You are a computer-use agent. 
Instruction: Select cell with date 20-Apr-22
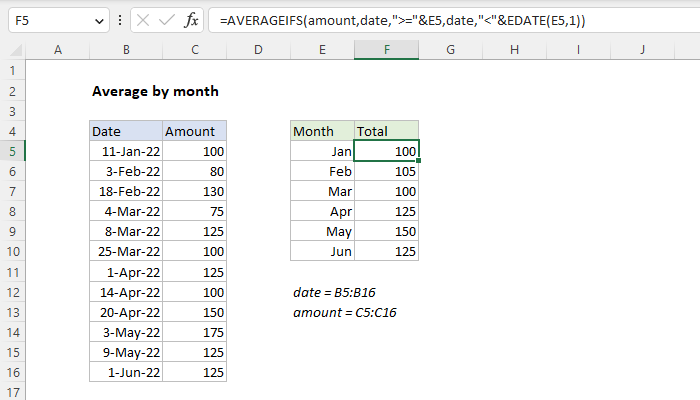(126, 312)
